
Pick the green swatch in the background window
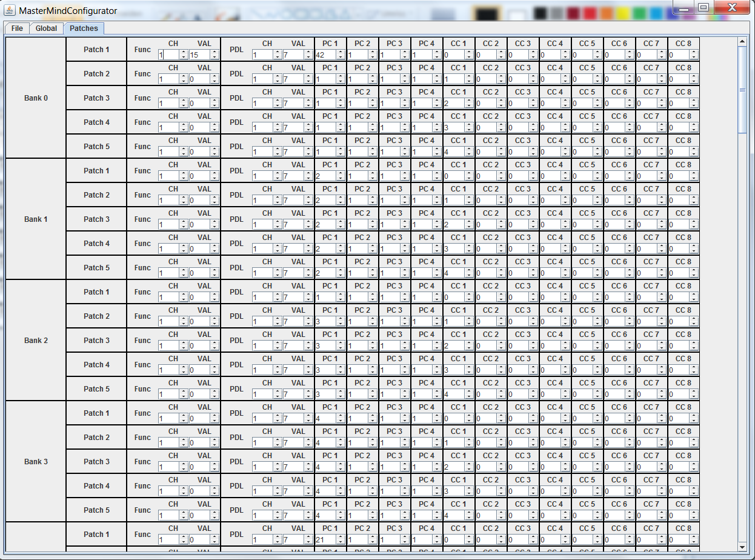639,13
